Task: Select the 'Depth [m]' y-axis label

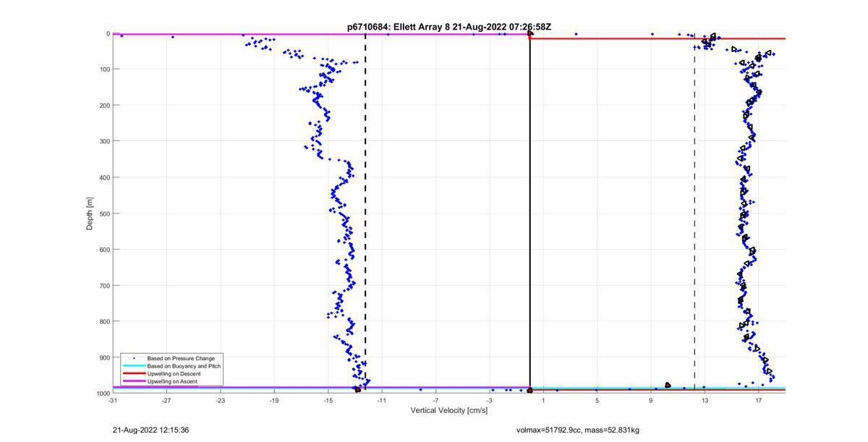Action: click(x=90, y=213)
